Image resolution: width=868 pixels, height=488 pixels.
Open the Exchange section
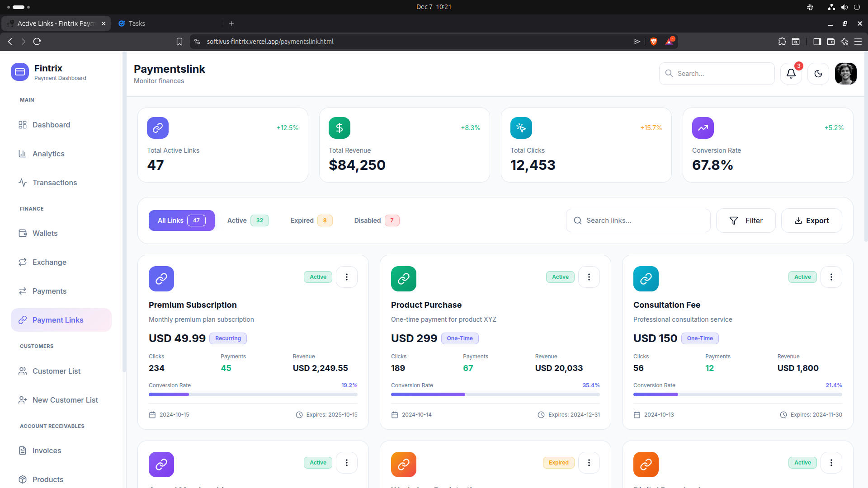click(x=49, y=262)
